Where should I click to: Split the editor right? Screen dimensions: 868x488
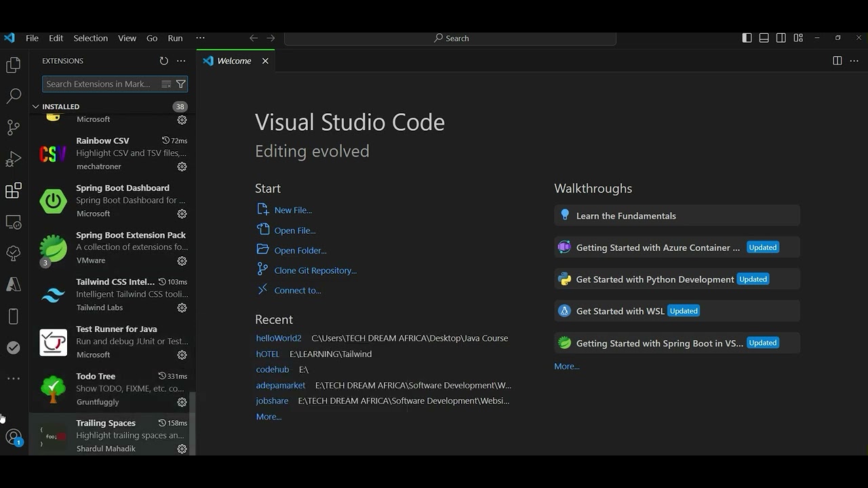[x=837, y=61]
